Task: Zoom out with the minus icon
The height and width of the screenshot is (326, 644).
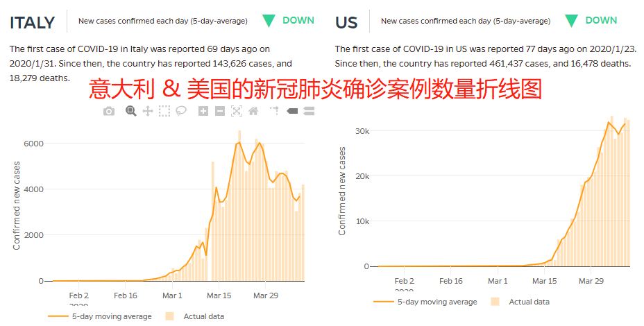Action: tap(219, 111)
